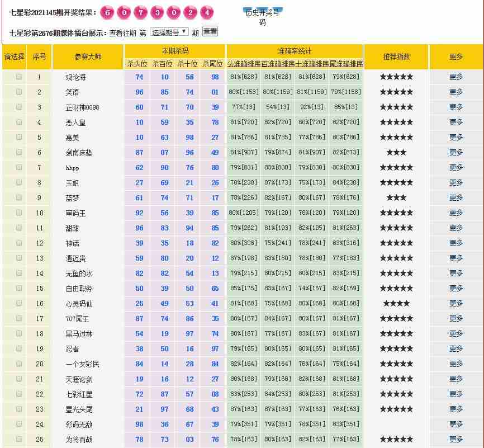The image size is (484, 448).
Task: Sort by 头准确排序 column header
Action: click(x=244, y=64)
